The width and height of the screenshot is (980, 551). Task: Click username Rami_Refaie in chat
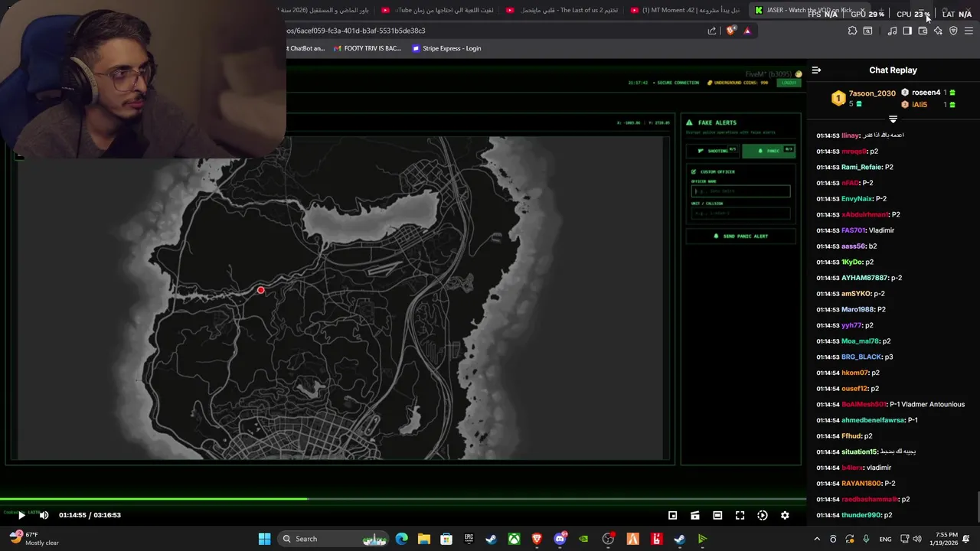861,167
